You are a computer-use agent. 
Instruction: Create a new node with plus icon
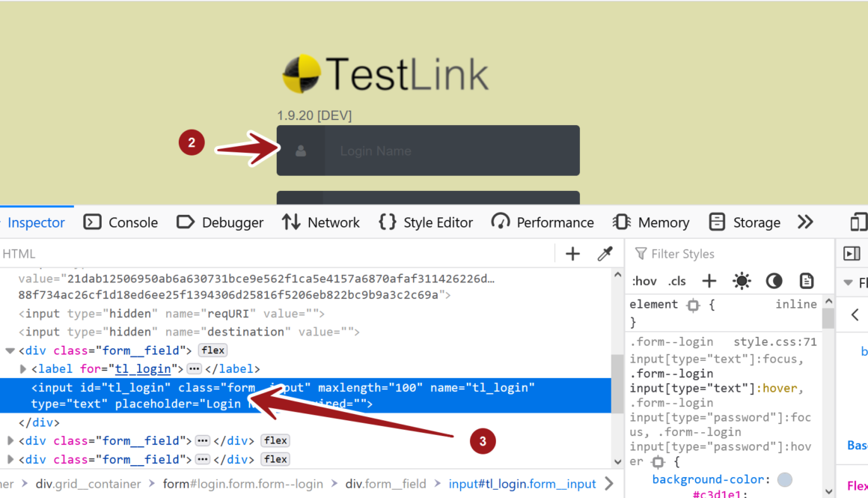coord(573,254)
